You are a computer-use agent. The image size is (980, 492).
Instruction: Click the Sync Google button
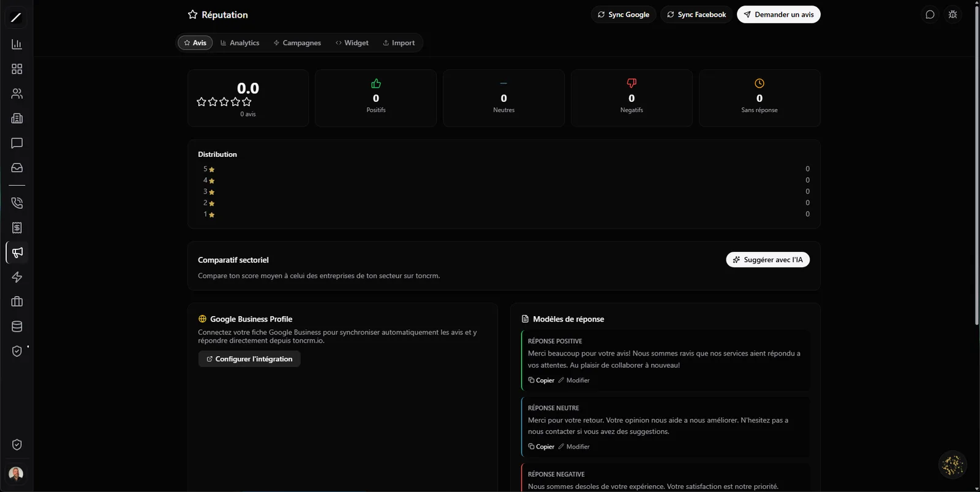pyautogui.click(x=624, y=15)
